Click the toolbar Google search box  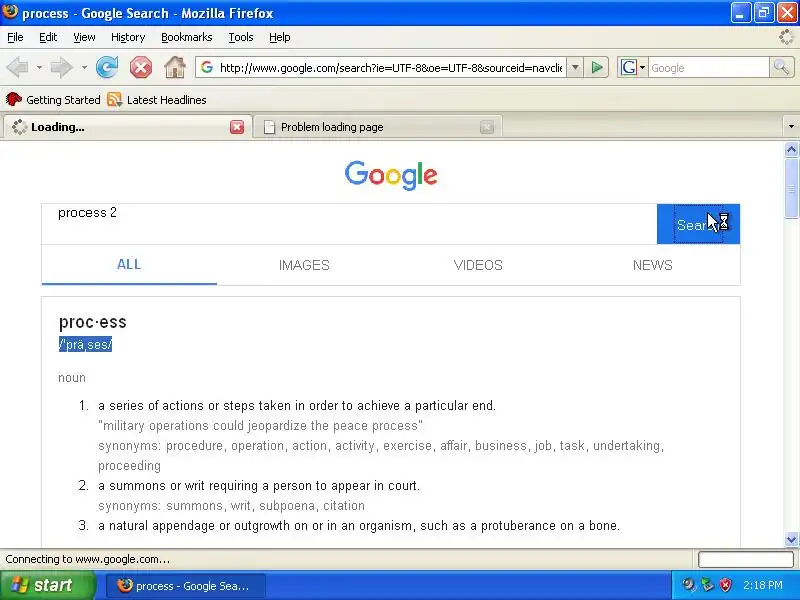point(708,67)
